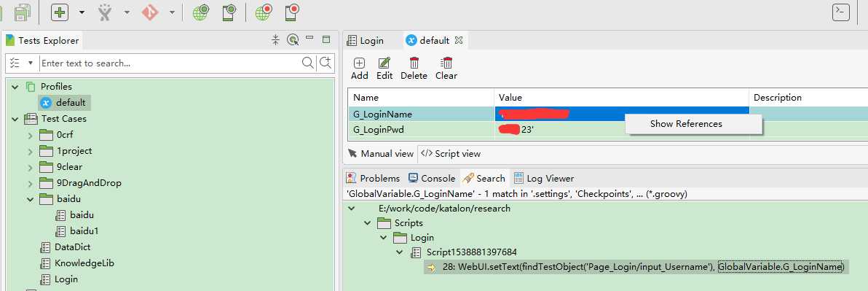Image resolution: width=868 pixels, height=291 pixels.
Task: Expand the 9clear folder
Action: click(x=30, y=168)
